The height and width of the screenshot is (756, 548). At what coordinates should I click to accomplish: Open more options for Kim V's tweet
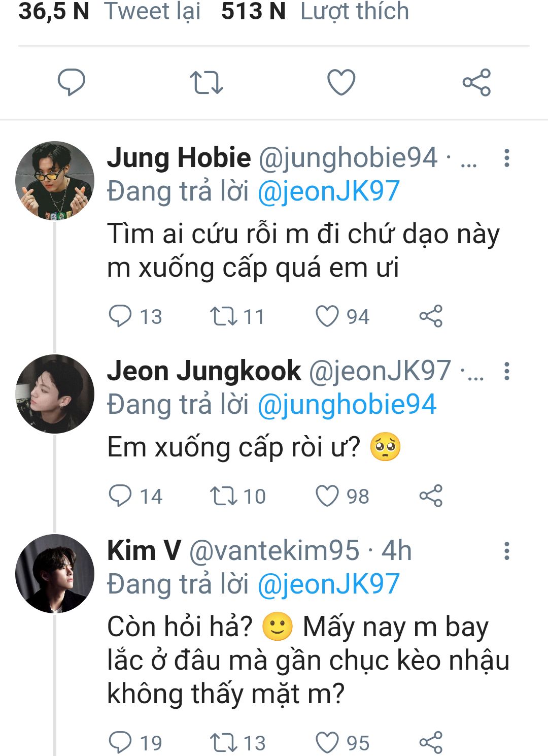[x=506, y=551]
